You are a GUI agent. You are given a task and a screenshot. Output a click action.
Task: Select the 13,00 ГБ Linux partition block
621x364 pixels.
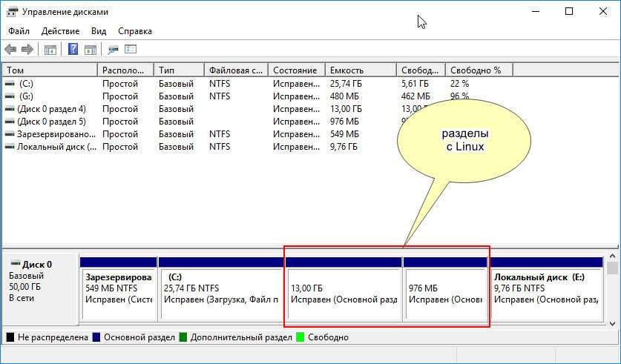(343, 293)
